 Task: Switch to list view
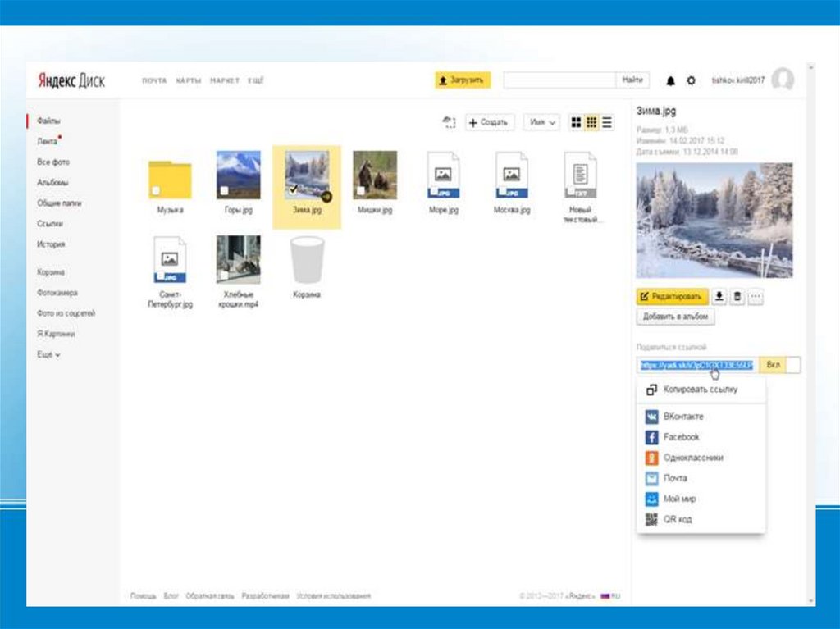pyautogui.click(x=607, y=123)
